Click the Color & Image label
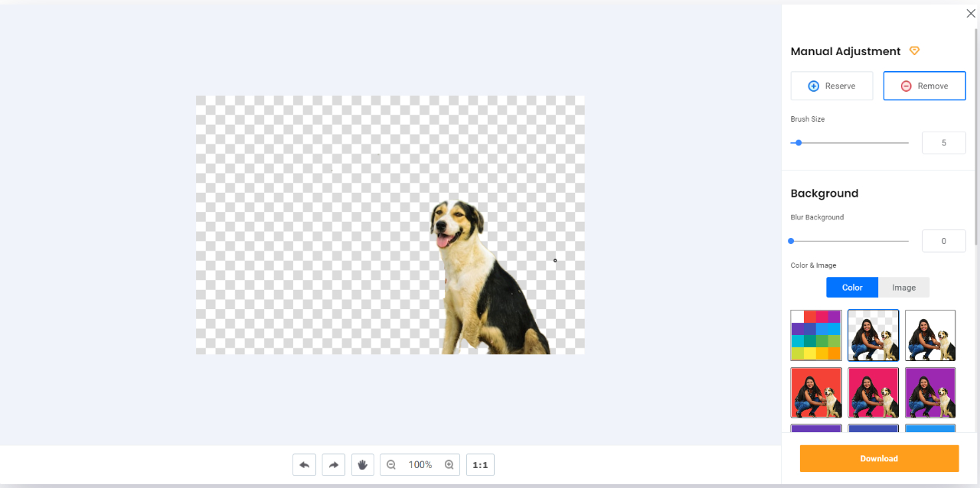 click(x=813, y=265)
